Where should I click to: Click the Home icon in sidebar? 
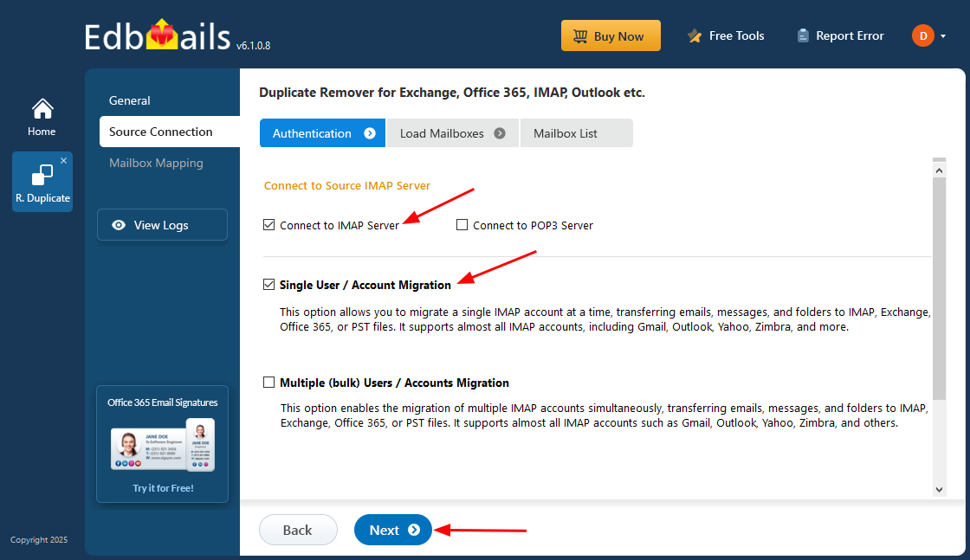42,109
